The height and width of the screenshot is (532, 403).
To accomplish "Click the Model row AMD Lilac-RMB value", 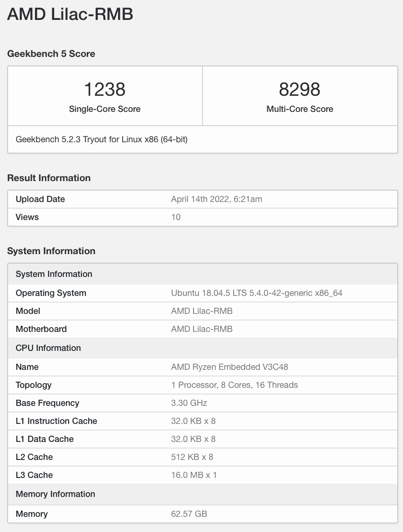I will (202, 311).
